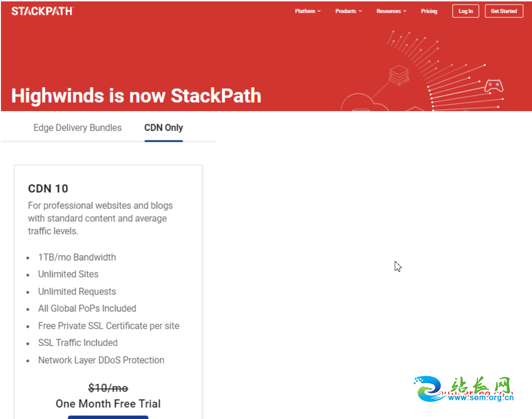Click the One Month Free Trial text
Image resolution: width=532 pixels, height=419 pixels.
[x=108, y=404]
